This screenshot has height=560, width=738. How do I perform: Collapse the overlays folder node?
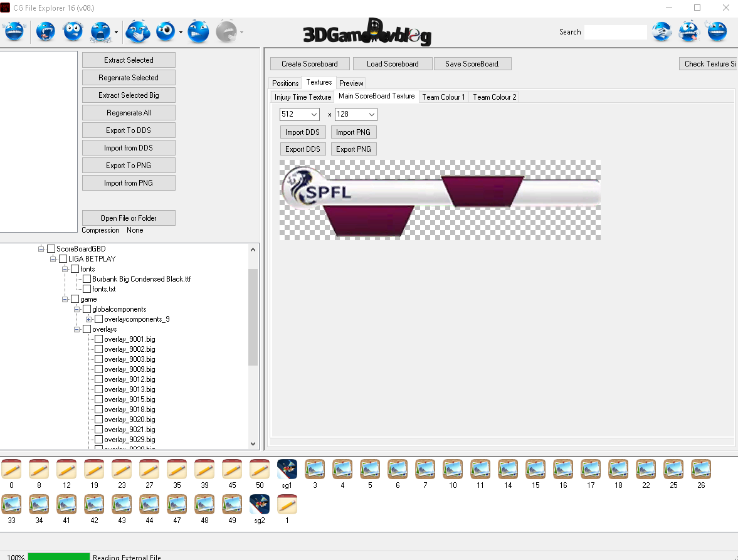pos(76,329)
